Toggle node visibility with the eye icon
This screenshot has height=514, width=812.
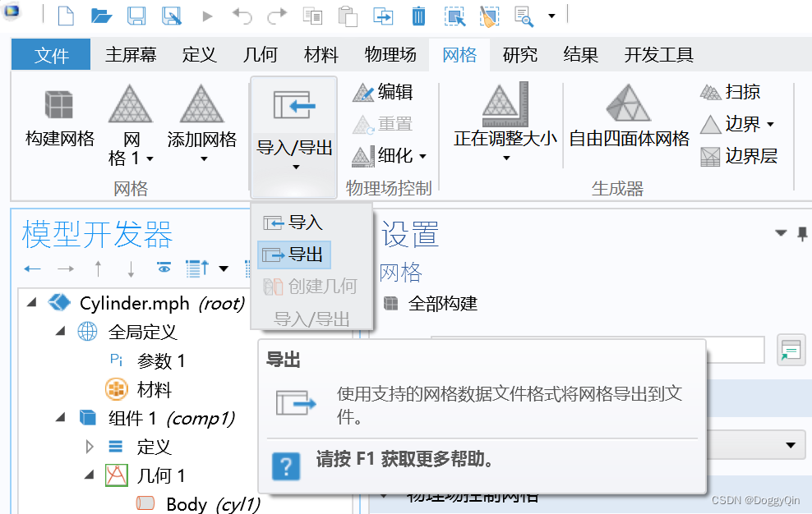(x=164, y=268)
